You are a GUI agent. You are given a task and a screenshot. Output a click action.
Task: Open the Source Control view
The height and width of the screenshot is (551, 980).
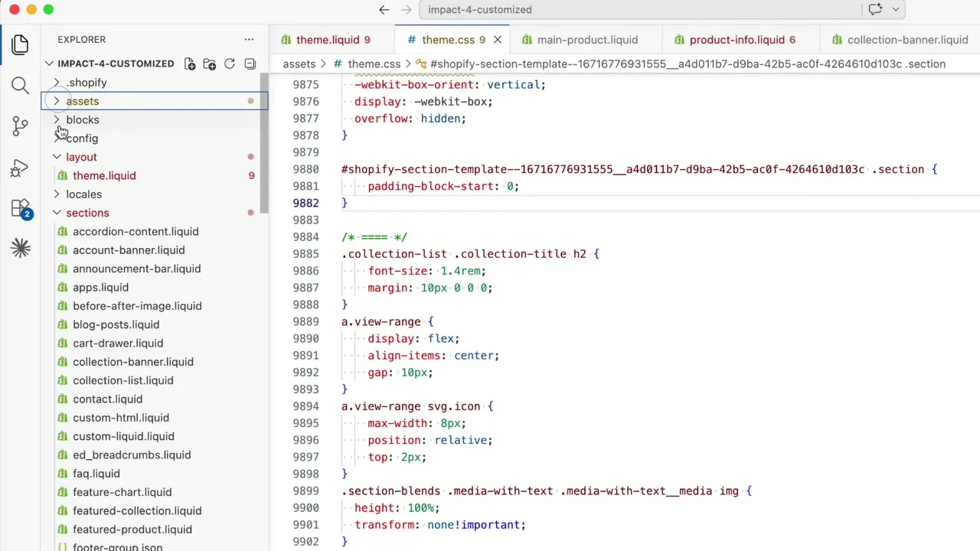20,126
